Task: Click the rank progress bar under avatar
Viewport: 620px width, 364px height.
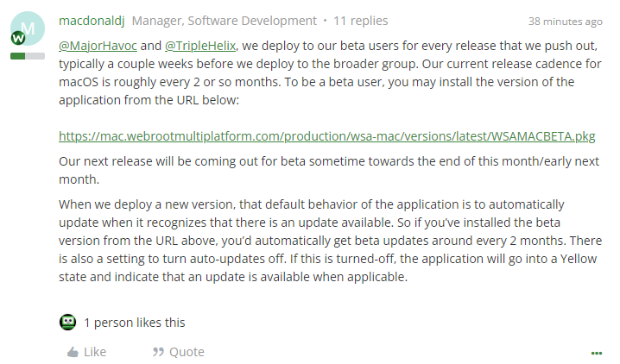Action: [28, 55]
